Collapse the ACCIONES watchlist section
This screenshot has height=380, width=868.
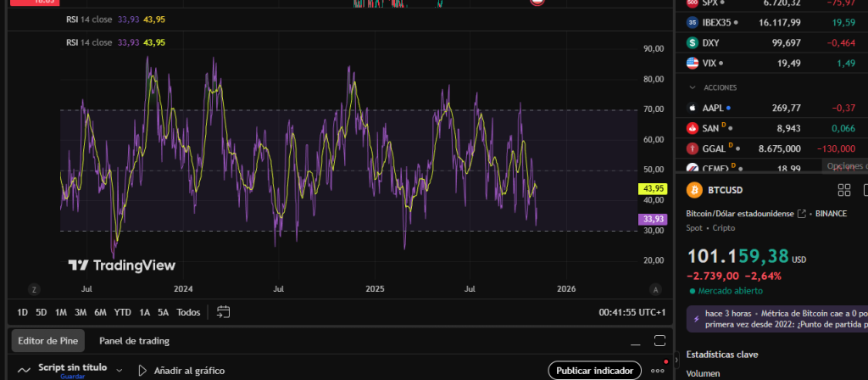[695, 87]
